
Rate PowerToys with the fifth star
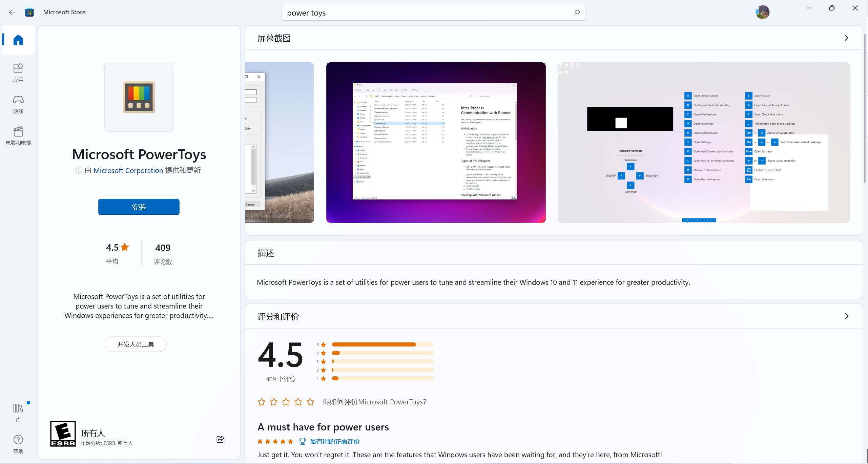[x=310, y=402]
